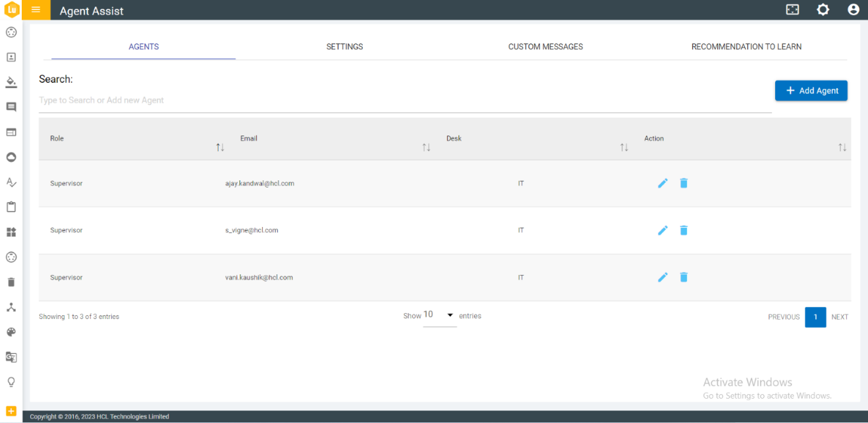Select the spellcheck letter A sidebar icon
Screen dimensions: 868x423
(x=11, y=182)
